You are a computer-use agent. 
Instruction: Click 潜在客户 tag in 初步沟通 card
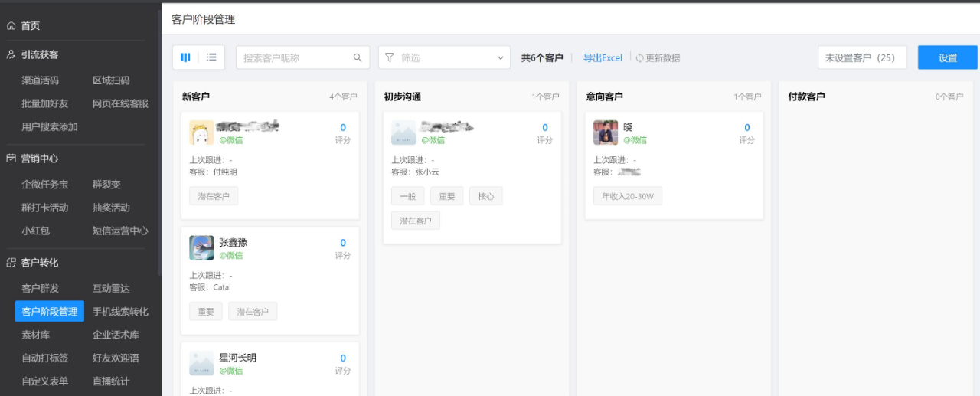tap(416, 221)
